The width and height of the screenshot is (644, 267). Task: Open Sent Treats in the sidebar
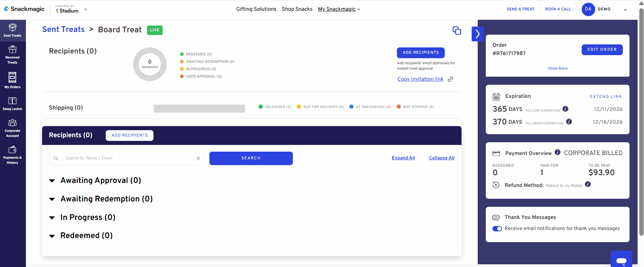pos(12,30)
